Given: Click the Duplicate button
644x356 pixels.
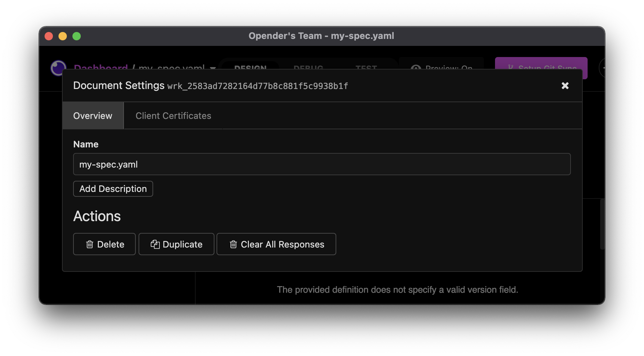Looking at the screenshot, I should click(x=176, y=244).
